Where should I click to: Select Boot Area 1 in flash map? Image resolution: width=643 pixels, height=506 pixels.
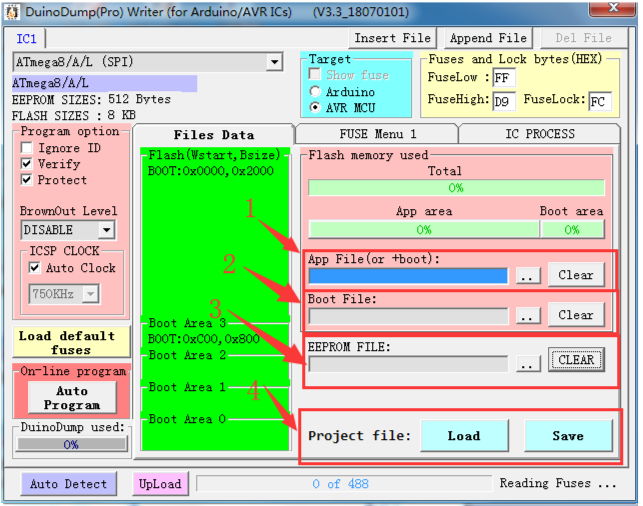pyautogui.click(x=187, y=387)
